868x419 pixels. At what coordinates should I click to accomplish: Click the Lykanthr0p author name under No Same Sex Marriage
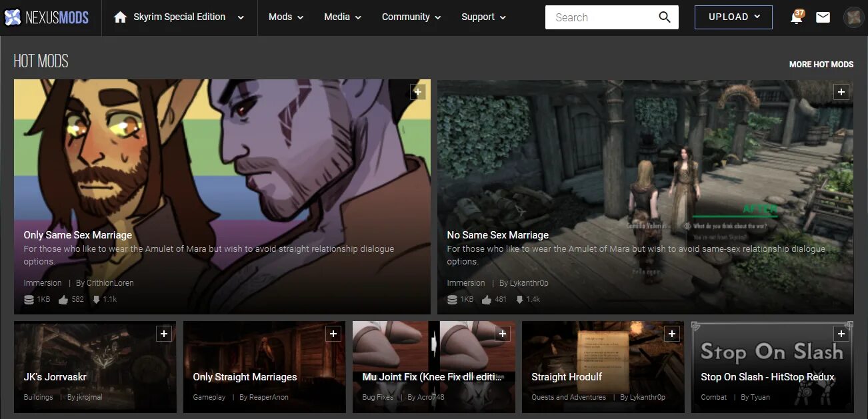[x=529, y=283]
